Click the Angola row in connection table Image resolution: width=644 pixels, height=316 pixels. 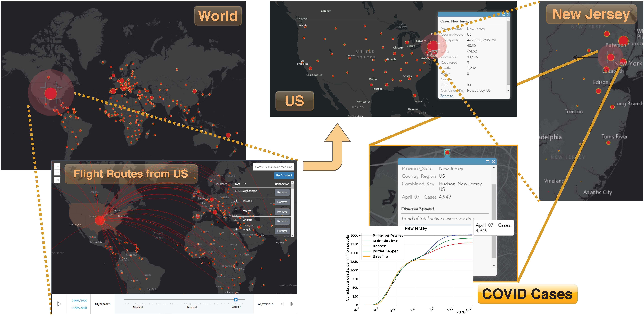tap(262, 231)
